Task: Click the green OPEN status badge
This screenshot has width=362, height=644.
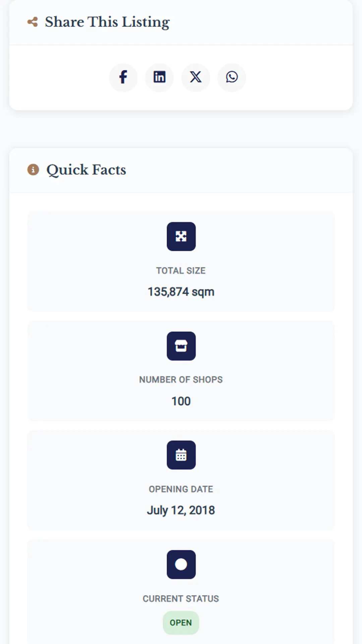Action: click(181, 623)
